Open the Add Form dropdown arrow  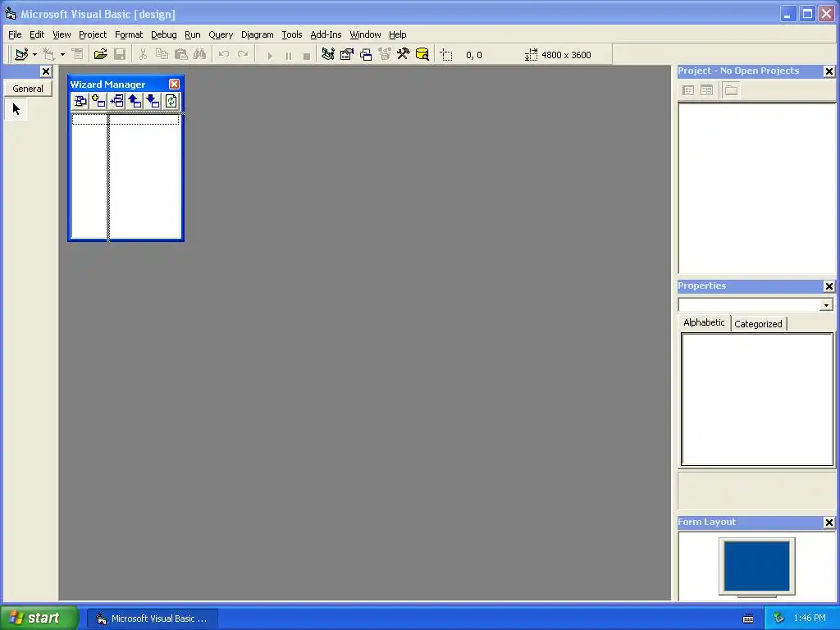(x=62, y=54)
